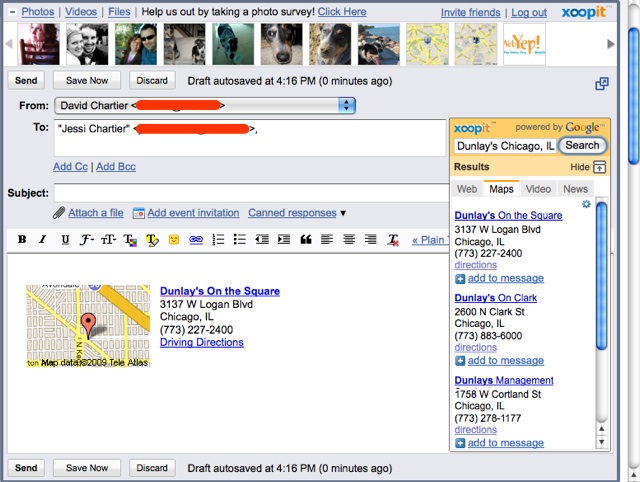
Task: Click the Xoopit search query field
Action: click(x=505, y=146)
